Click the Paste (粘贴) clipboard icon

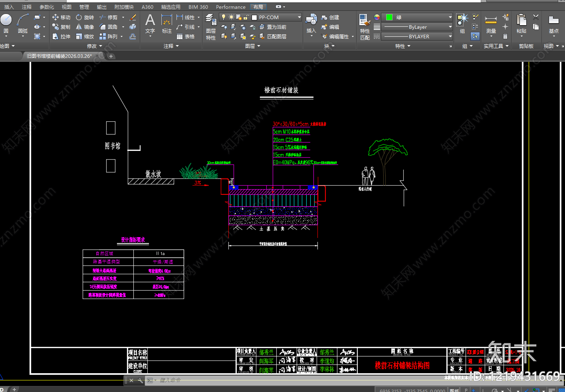(x=521, y=24)
